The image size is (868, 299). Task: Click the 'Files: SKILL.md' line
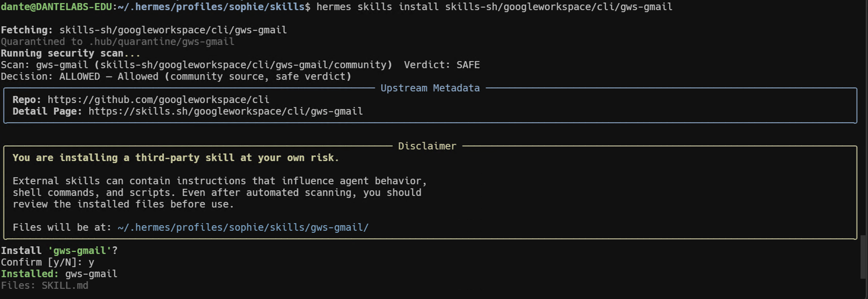(44, 286)
